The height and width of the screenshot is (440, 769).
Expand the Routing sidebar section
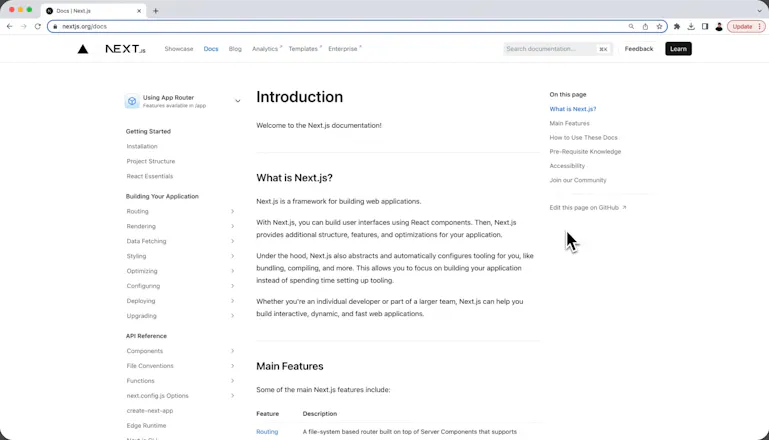232,211
